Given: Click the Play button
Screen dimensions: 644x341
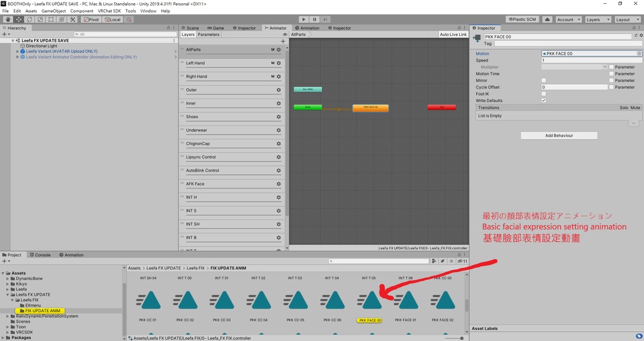Looking at the screenshot, I should (x=304, y=20).
